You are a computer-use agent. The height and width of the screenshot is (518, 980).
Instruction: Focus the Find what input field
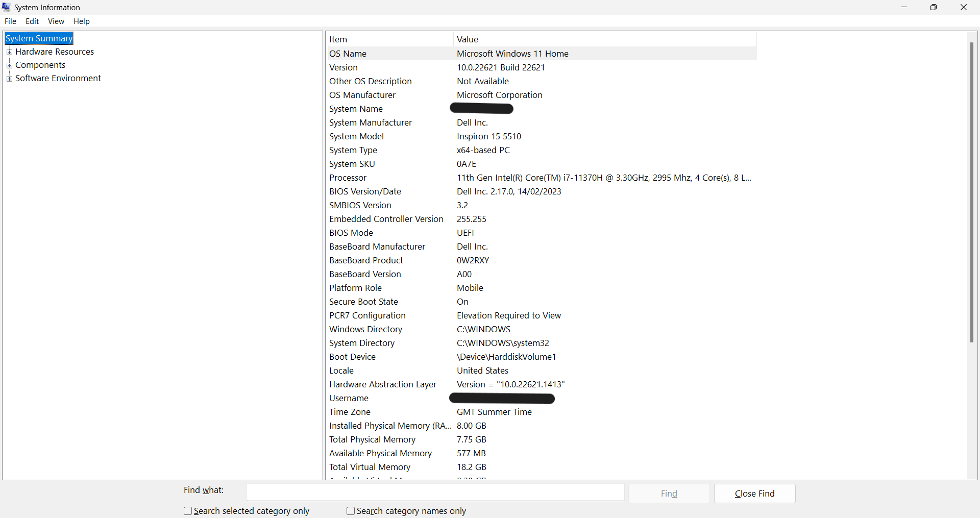[435, 492]
